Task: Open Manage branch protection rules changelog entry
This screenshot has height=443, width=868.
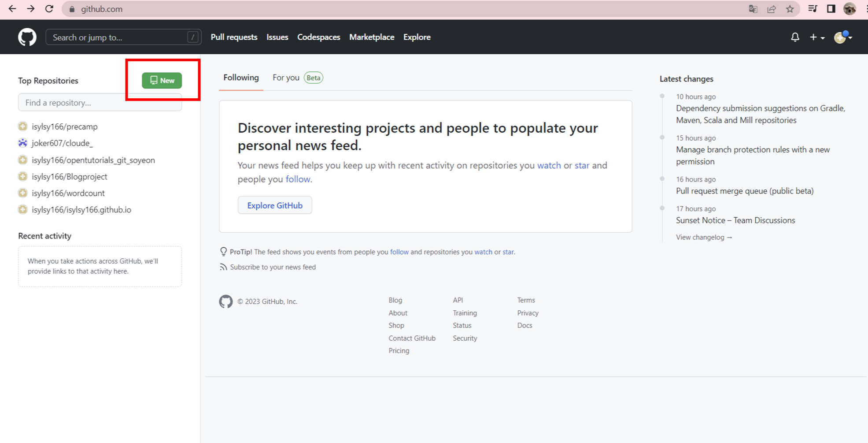Action: click(753, 156)
